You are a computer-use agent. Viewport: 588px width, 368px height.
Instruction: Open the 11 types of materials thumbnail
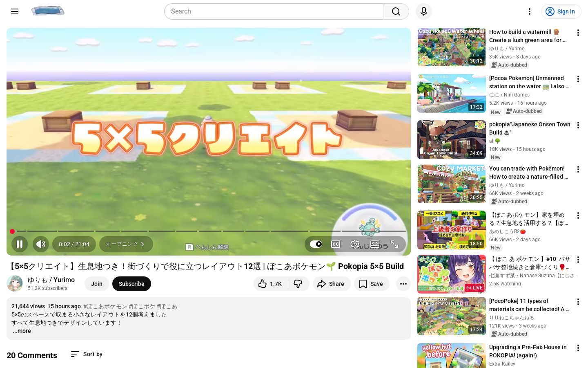click(x=452, y=316)
